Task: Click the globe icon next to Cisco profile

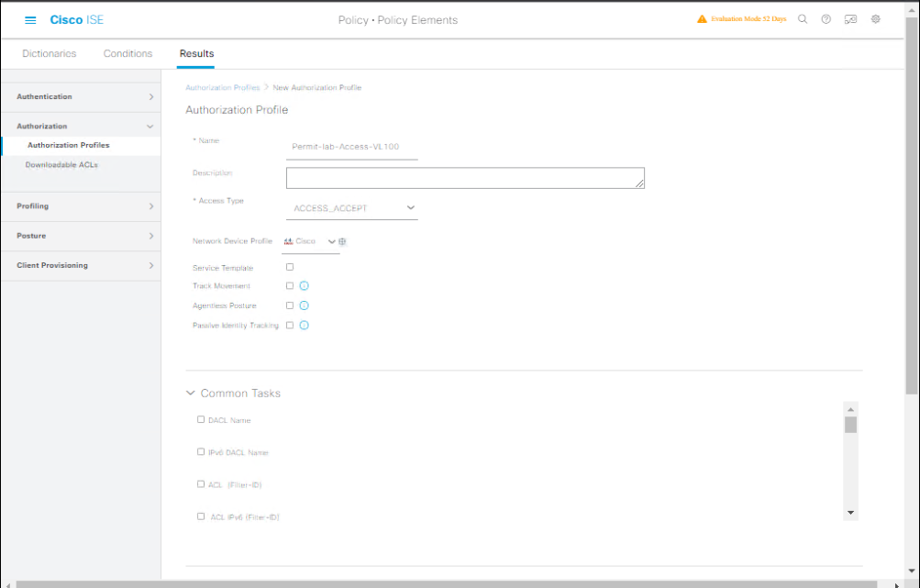Action: coord(343,241)
